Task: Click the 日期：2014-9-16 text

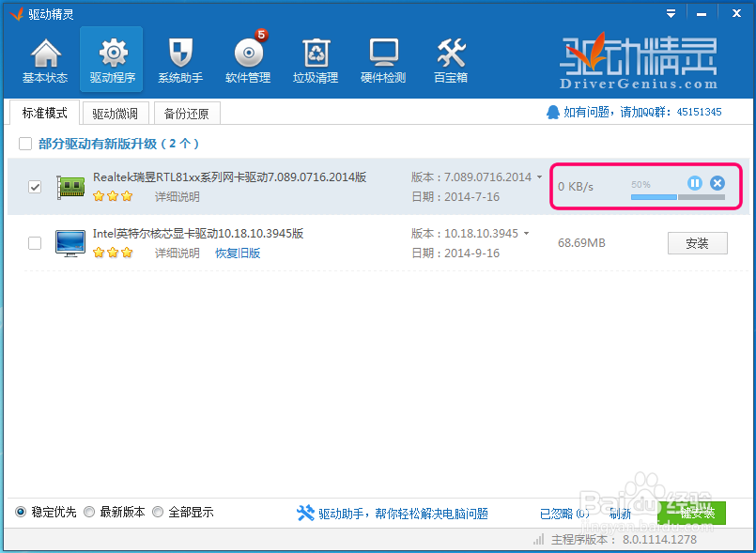Action: (x=455, y=253)
